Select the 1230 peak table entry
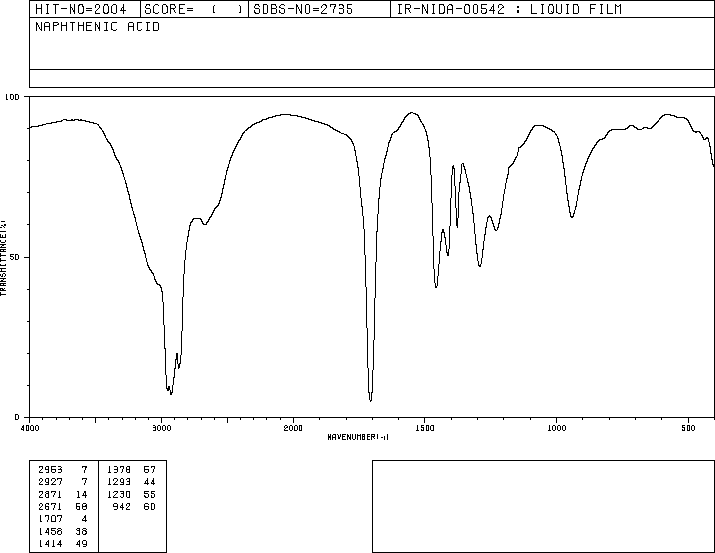This screenshot has width=715, height=553. [131, 494]
